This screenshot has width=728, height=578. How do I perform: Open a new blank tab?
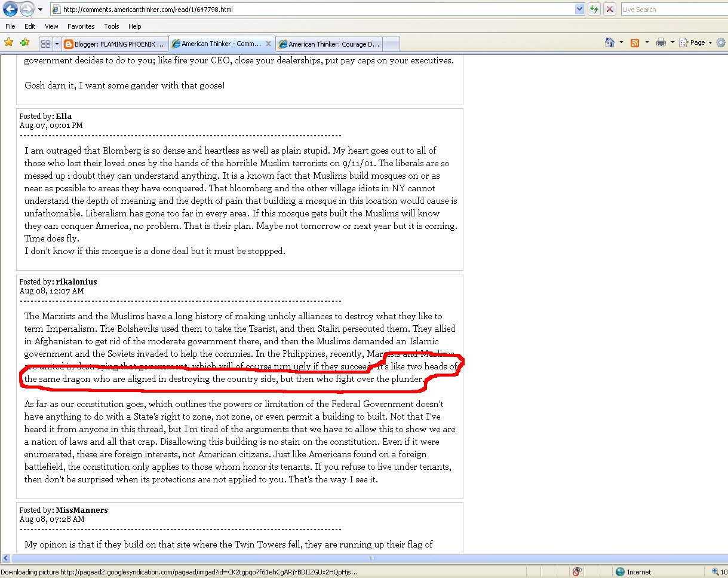(x=391, y=44)
